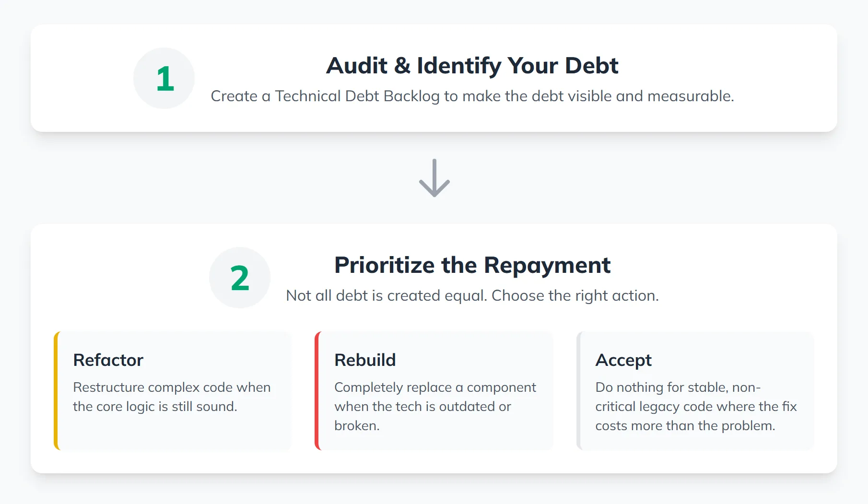Image resolution: width=868 pixels, height=504 pixels.
Task: Click the gray accent bar on Accept card
Action: click(x=579, y=391)
